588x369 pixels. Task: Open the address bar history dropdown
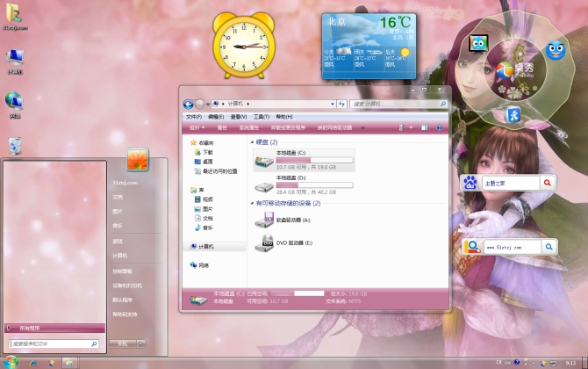coord(333,104)
